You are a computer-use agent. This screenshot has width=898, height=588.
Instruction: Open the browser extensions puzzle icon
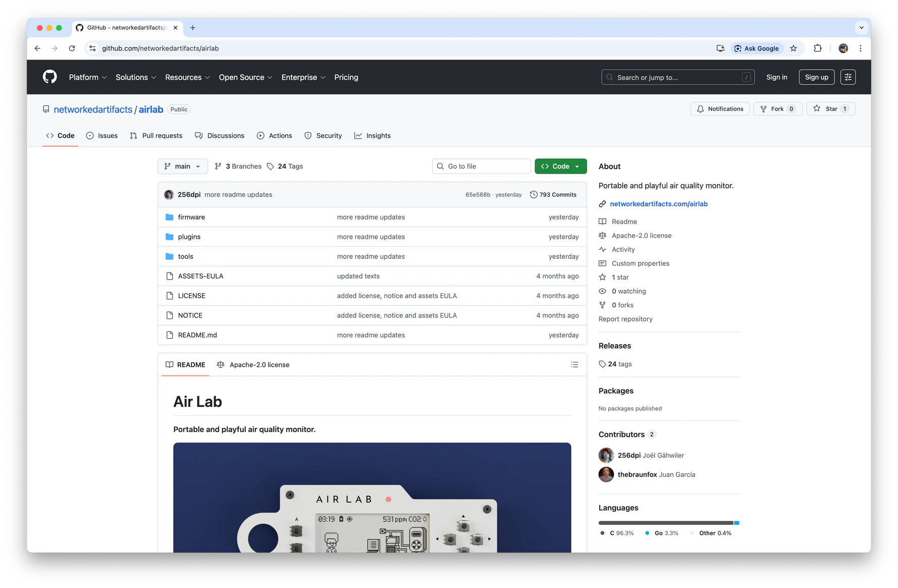818,48
